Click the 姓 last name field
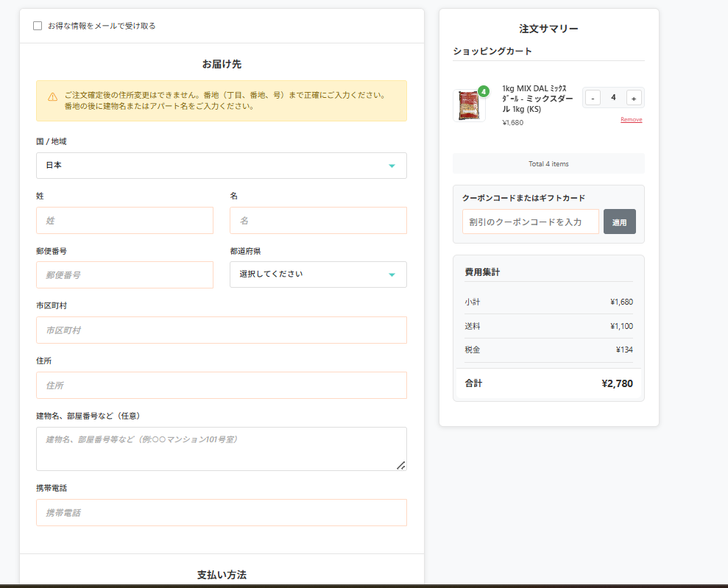The height and width of the screenshot is (588, 728). [124, 220]
